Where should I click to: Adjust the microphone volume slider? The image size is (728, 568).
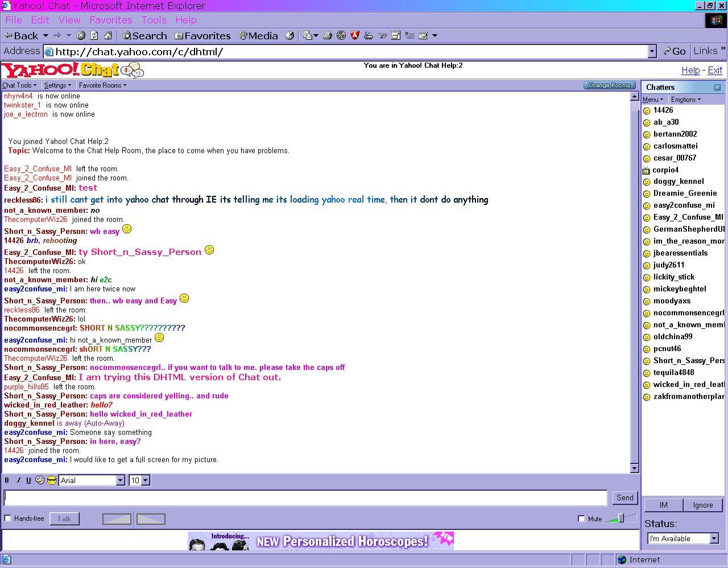pos(117,518)
